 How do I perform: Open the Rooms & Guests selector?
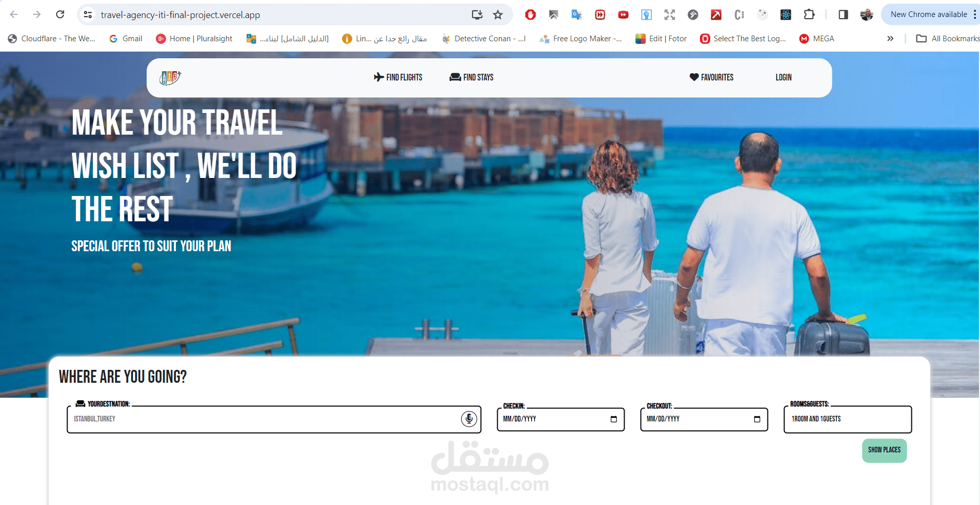(x=848, y=419)
